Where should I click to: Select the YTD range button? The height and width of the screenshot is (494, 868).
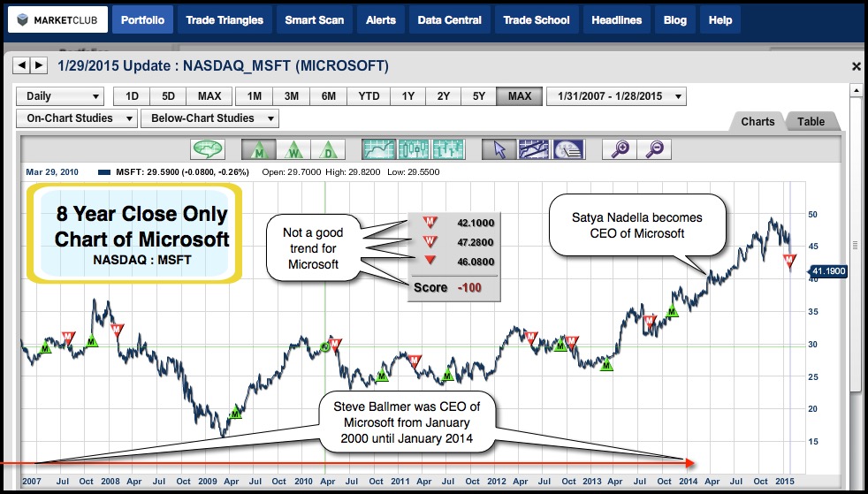(369, 96)
